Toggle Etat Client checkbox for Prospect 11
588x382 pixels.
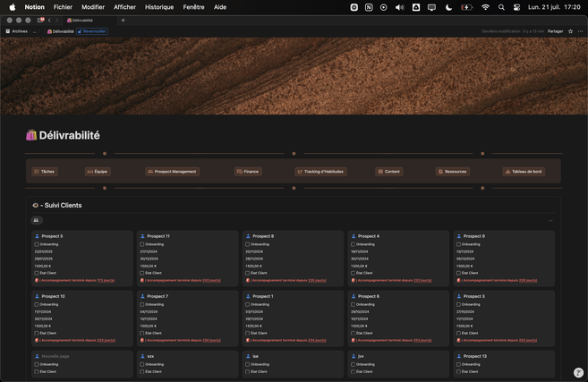pyautogui.click(x=142, y=273)
